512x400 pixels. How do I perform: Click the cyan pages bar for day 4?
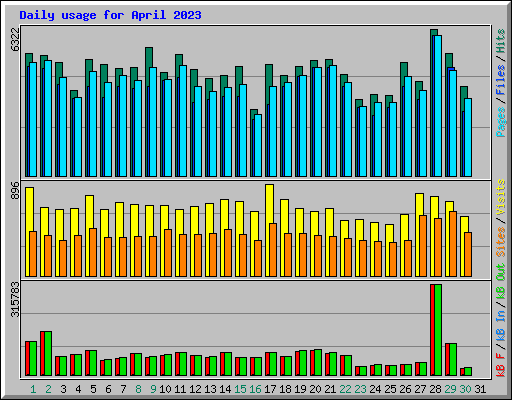pyautogui.click(x=78, y=137)
